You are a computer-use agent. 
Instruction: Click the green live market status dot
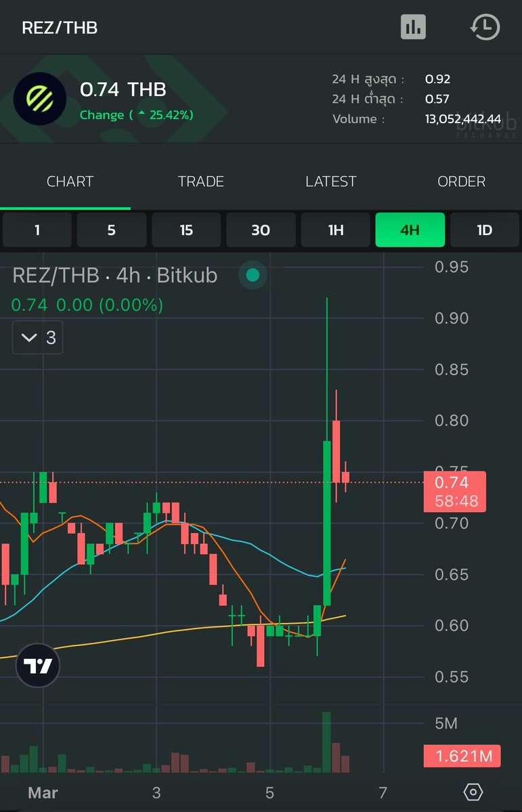[x=253, y=275]
